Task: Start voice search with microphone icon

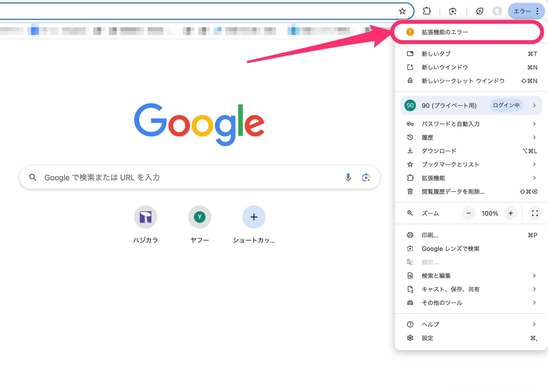Action: (x=348, y=177)
